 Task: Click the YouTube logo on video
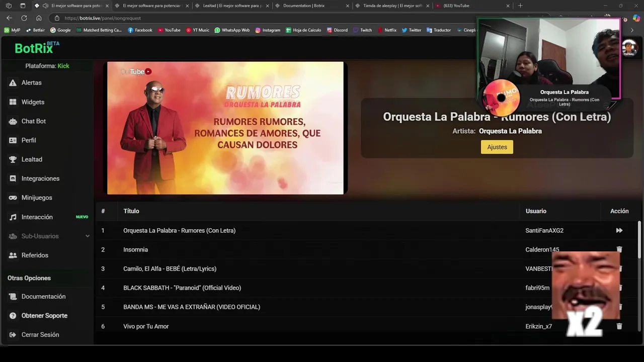tap(136, 72)
